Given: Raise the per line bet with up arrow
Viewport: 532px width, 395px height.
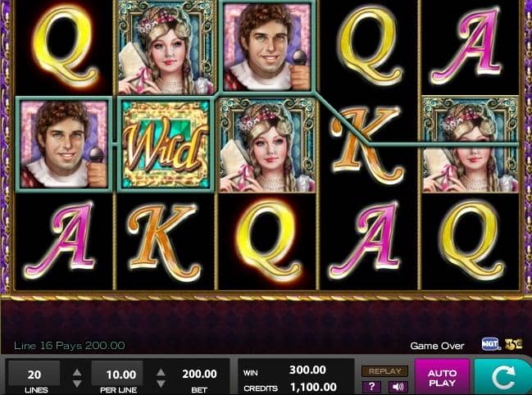Looking at the screenshot, I should [161, 372].
